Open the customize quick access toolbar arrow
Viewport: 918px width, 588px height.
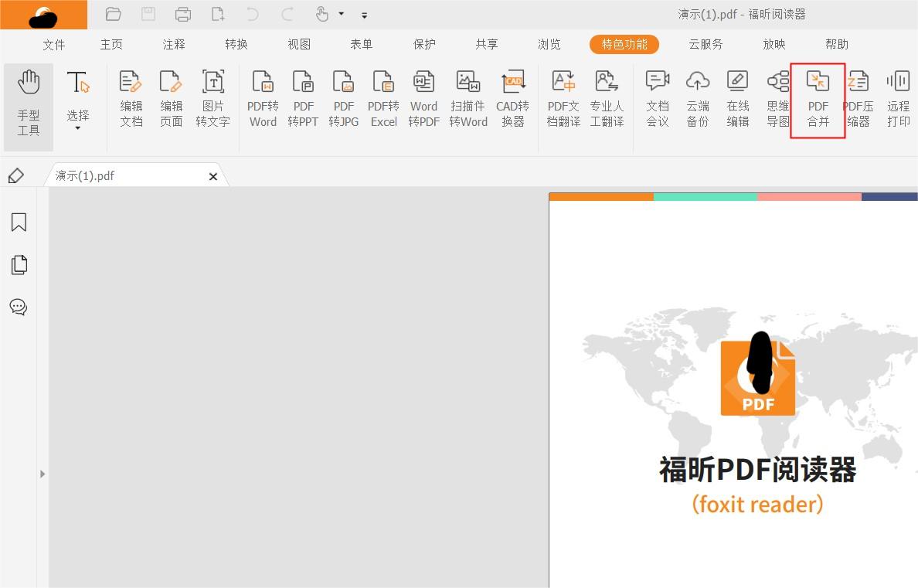[364, 15]
